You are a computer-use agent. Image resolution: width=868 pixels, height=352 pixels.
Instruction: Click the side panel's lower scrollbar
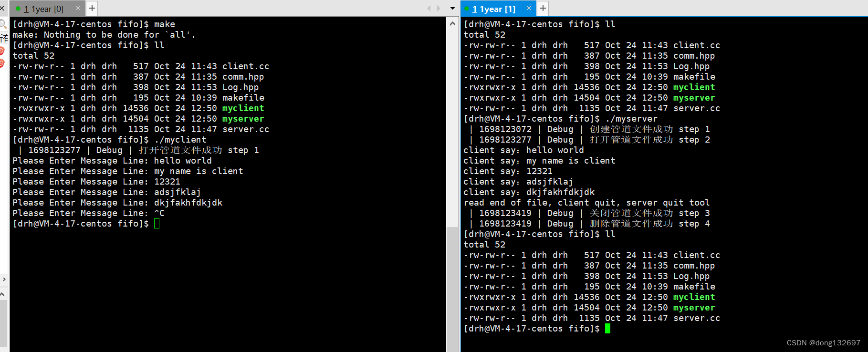pyautogui.click(x=3, y=323)
